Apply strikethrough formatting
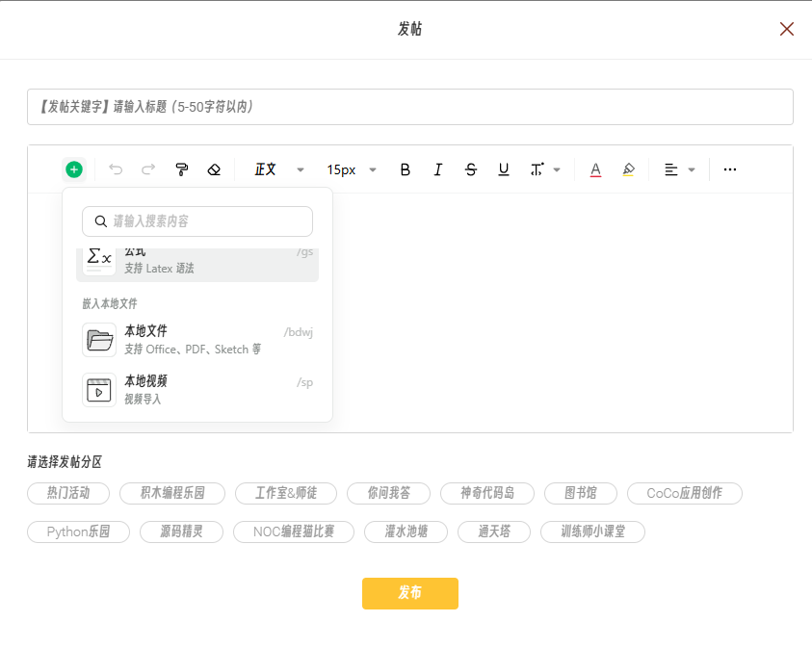The image size is (812, 648). [471, 169]
